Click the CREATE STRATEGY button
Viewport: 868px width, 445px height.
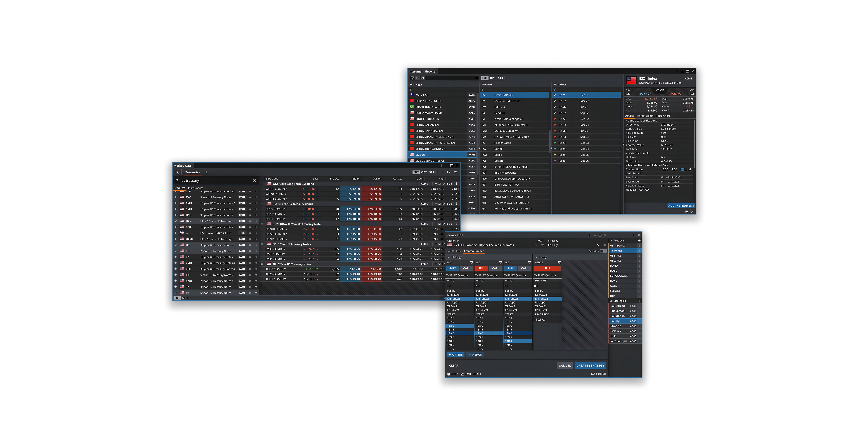click(590, 366)
